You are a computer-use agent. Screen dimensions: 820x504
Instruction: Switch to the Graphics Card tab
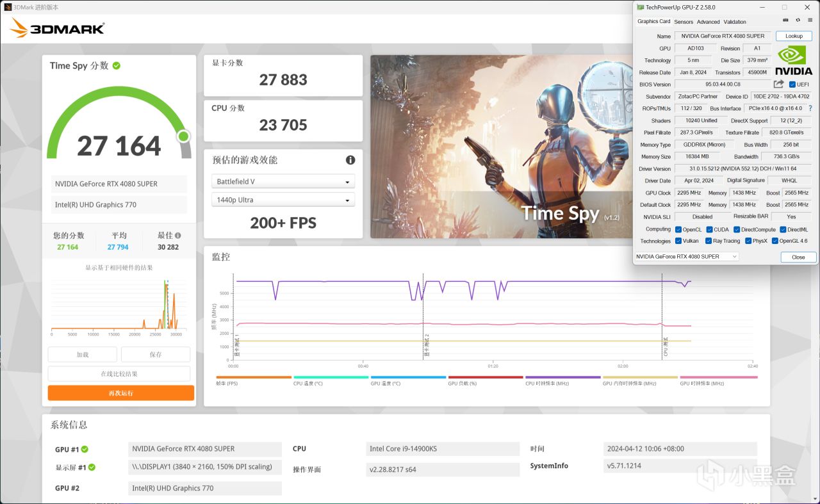tap(653, 21)
